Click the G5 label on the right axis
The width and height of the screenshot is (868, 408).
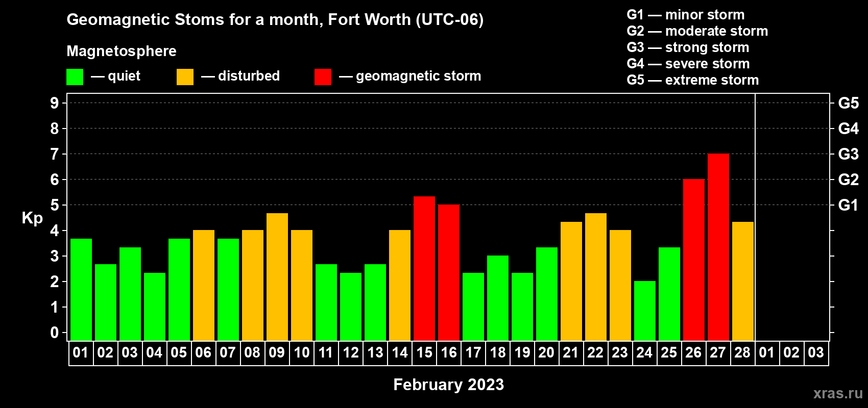[x=848, y=103]
